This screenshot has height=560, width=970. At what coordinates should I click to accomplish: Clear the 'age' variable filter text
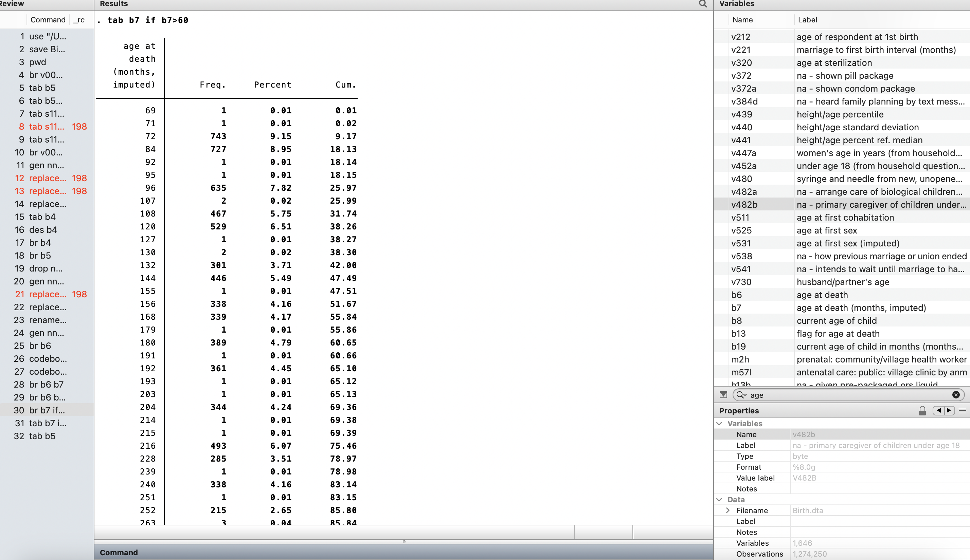pos(956,395)
